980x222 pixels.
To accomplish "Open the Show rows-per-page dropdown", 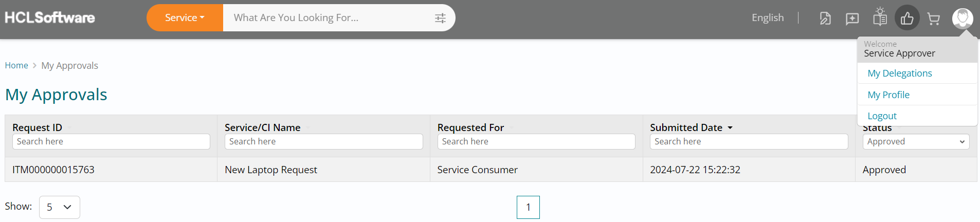I will point(60,207).
